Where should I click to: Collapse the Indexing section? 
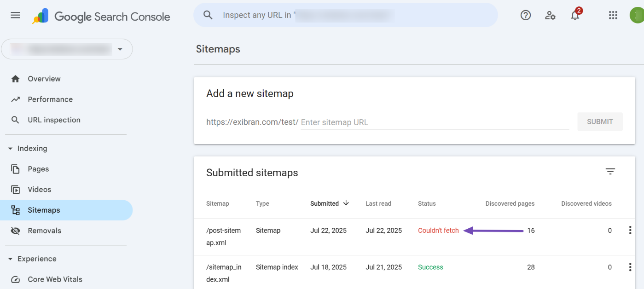tap(10, 149)
